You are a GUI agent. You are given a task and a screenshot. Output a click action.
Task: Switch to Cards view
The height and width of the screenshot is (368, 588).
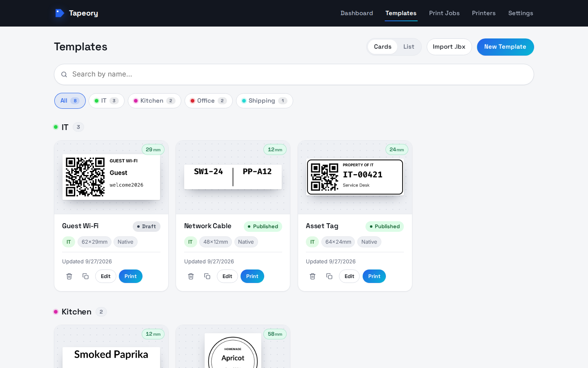[383, 47]
